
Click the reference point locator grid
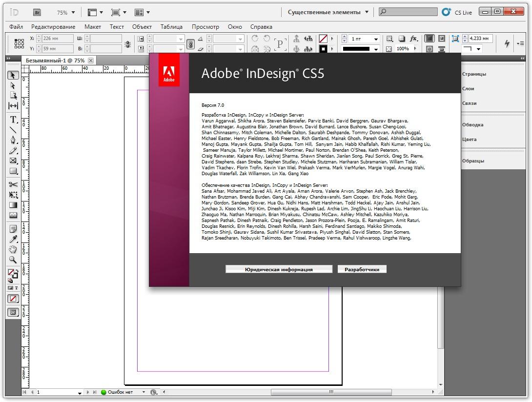19,43
